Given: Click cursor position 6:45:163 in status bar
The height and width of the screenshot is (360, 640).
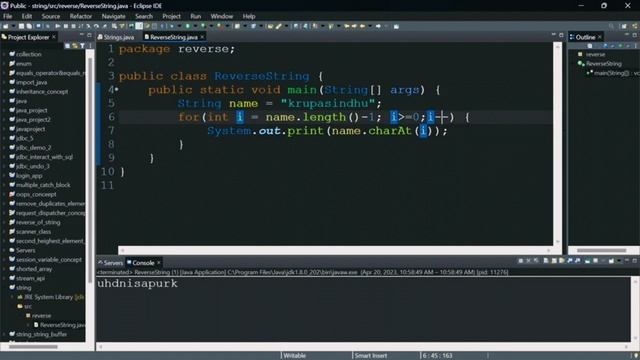Looking at the screenshot, I should [x=437, y=356].
